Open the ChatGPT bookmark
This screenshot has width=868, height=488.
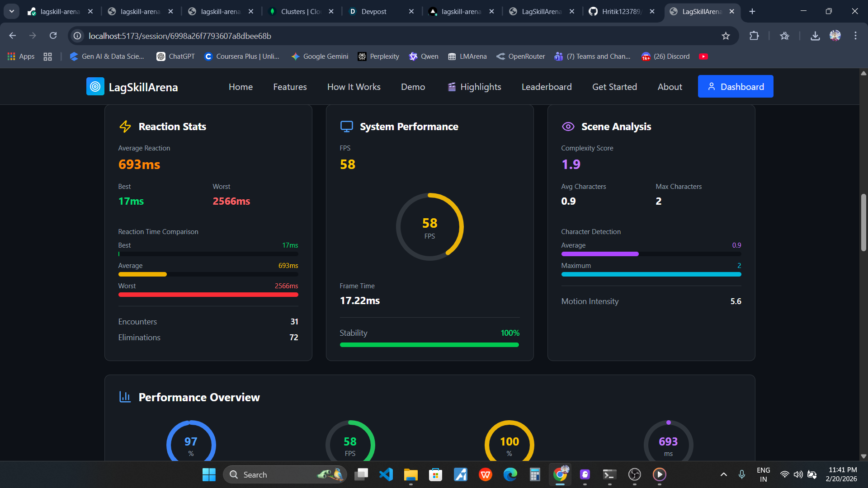pyautogui.click(x=176, y=56)
